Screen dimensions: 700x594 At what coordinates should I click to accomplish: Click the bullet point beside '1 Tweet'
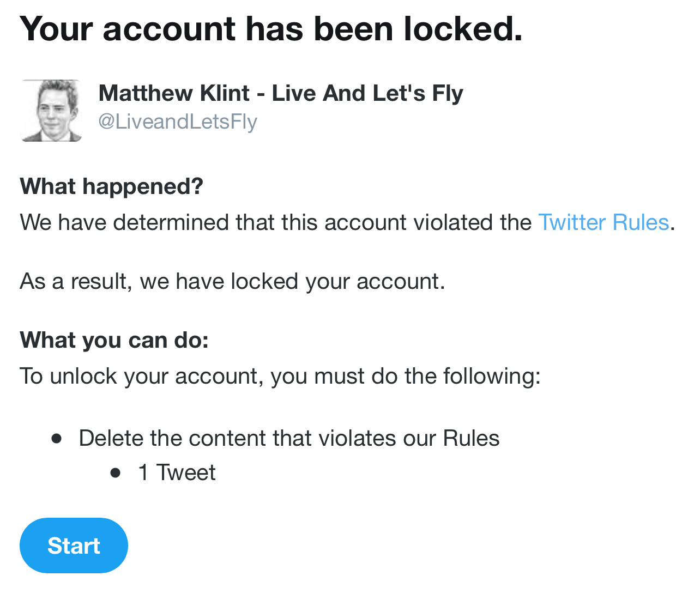click(116, 472)
